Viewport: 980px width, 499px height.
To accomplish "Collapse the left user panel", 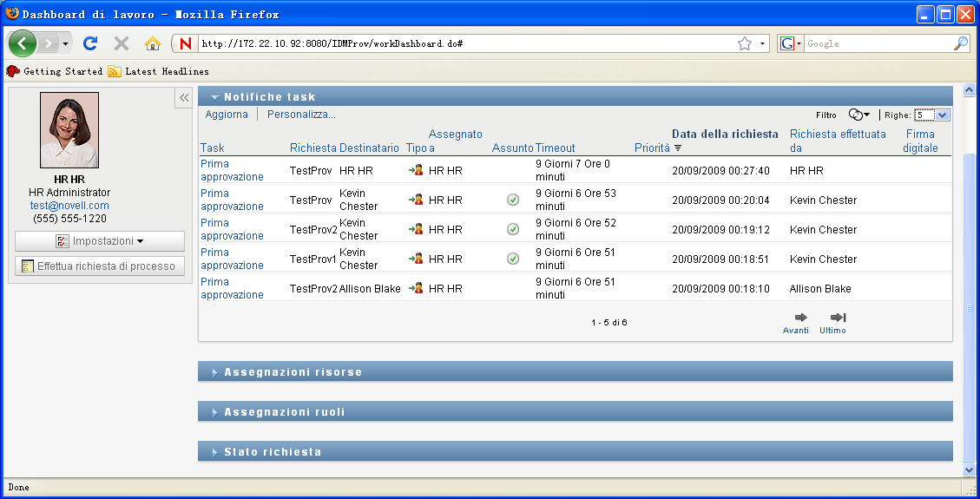I will click(x=184, y=97).
